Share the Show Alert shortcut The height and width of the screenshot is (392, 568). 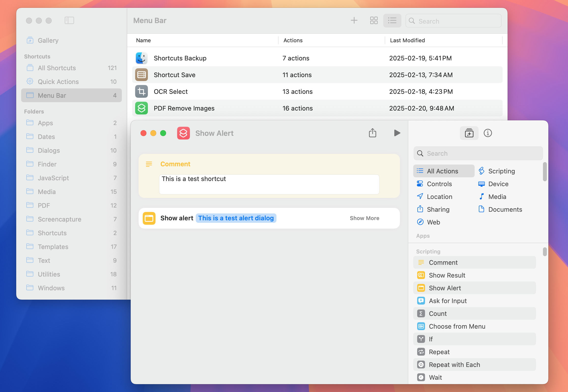tap(372, 133)
